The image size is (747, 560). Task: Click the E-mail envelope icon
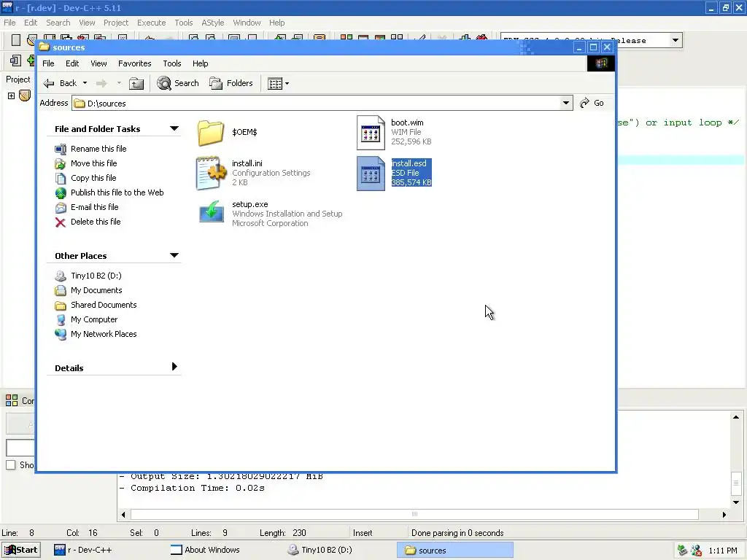(x=61, y=208)
